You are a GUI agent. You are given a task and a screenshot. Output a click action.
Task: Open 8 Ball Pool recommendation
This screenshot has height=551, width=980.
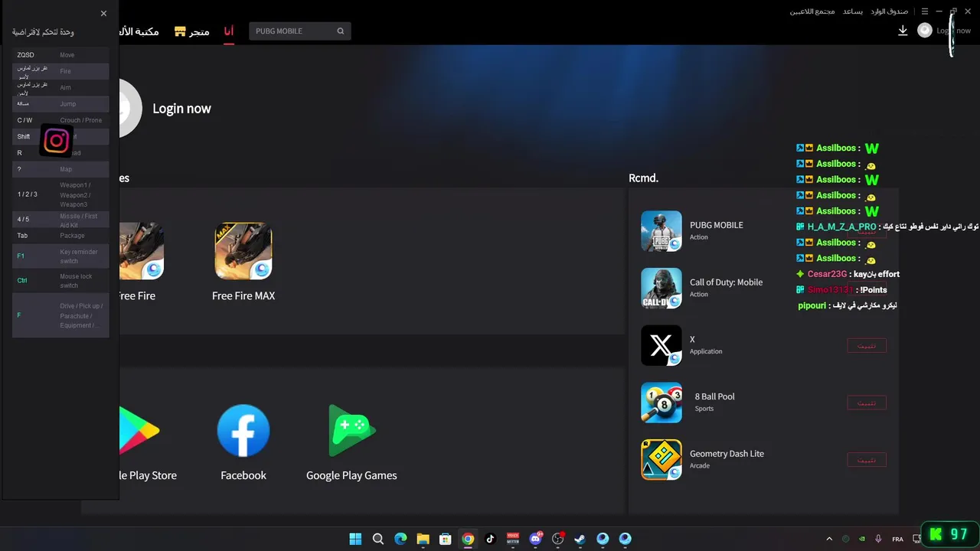[661, 403]
